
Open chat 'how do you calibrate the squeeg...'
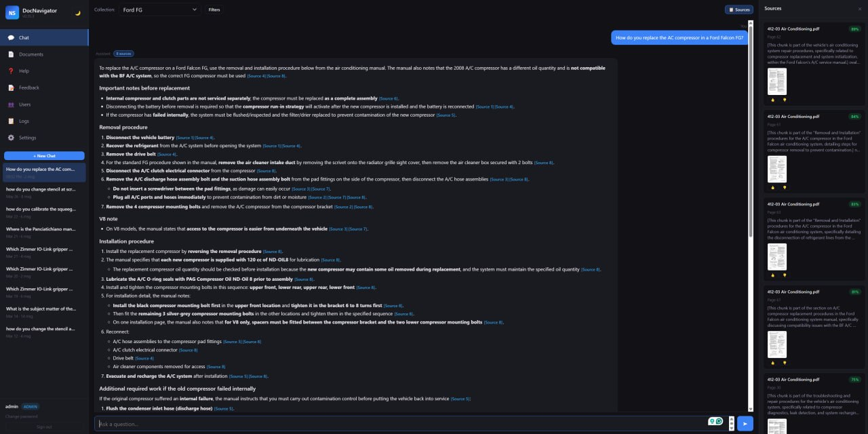click(x=44, y=212)
